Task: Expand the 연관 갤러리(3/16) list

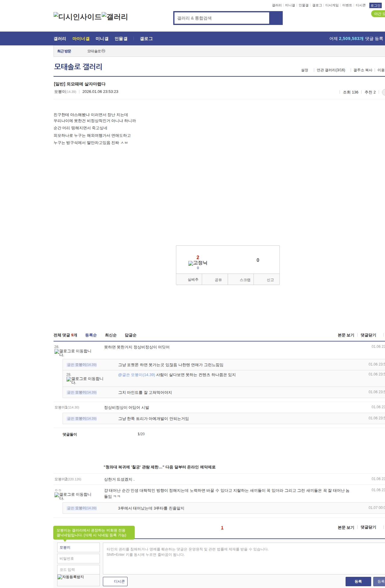Action: click(x=331, y=70)
